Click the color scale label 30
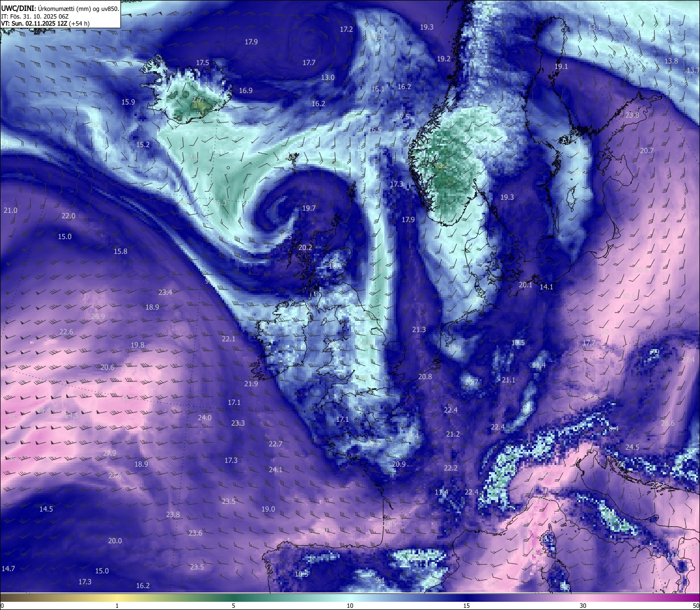The height and width of the screenshot is (610, 700). point(583,606)
